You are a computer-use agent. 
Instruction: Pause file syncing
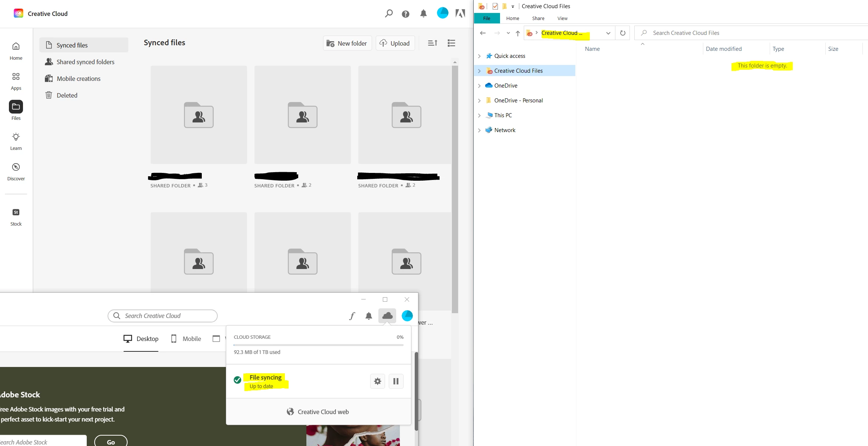396,381
